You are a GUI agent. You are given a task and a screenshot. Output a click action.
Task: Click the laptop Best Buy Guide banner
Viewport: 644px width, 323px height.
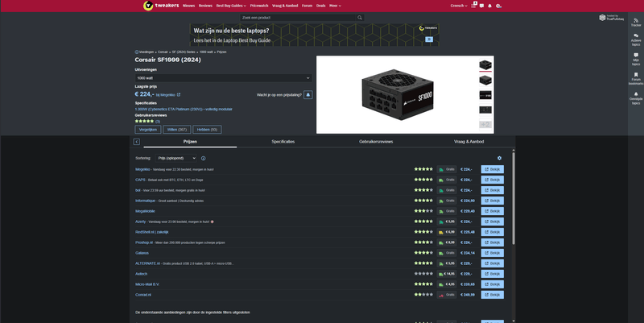[x=314, y=35]
